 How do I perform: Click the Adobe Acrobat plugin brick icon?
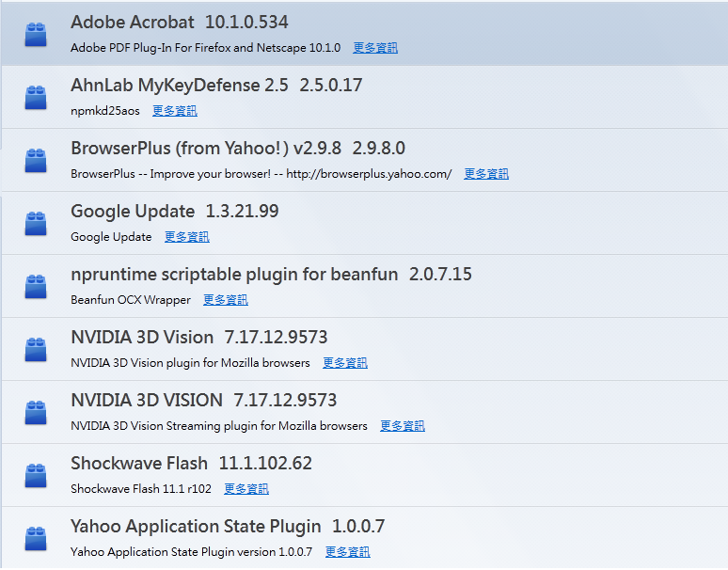36,34
